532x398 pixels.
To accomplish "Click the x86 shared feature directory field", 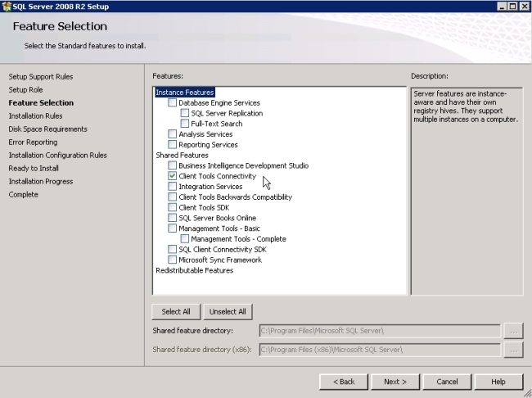I will pos(380,350).
